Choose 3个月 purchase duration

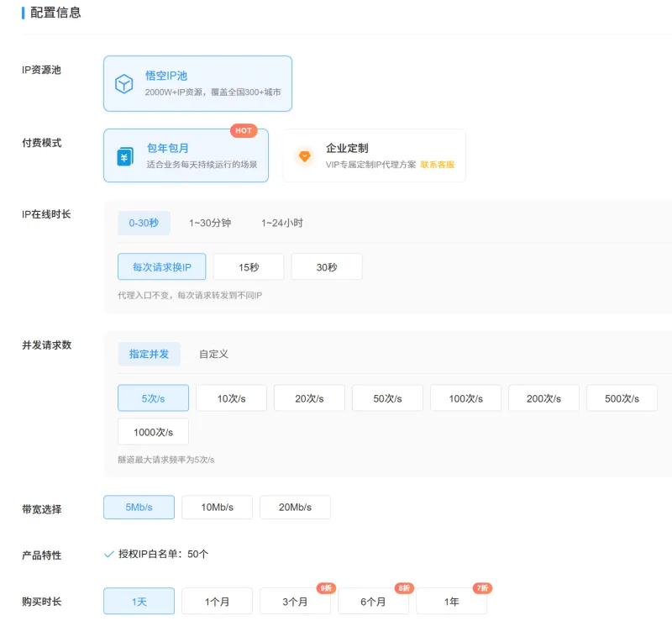tap(295, 602)
